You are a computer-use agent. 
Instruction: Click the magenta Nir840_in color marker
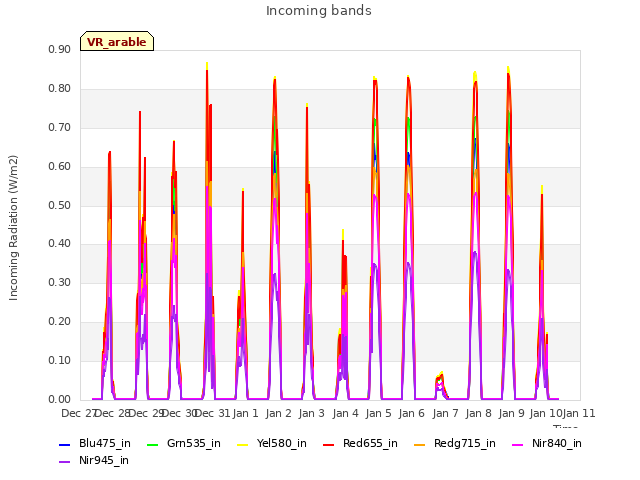pos(518,444)
